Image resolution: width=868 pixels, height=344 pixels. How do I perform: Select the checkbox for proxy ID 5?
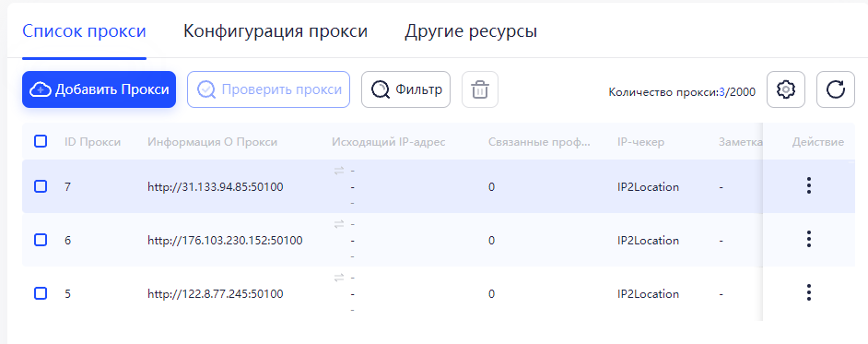point(41,293)
